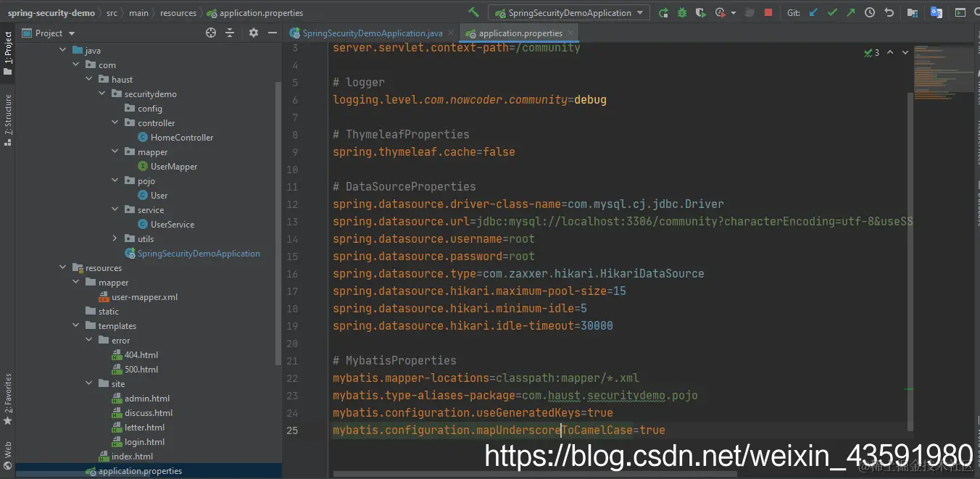This screenshot has width=980, height=479.
Task: Click the Git Rollback undo icon
Action: [889, 13]
